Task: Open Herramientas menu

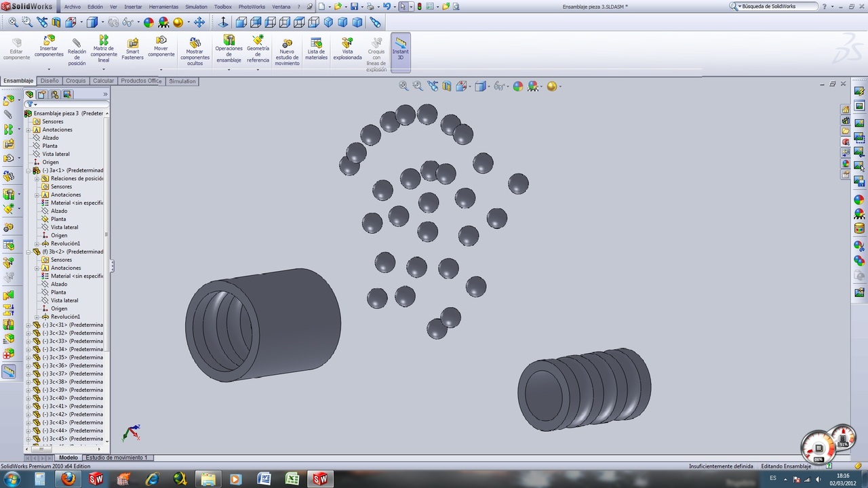Action: 163,7
